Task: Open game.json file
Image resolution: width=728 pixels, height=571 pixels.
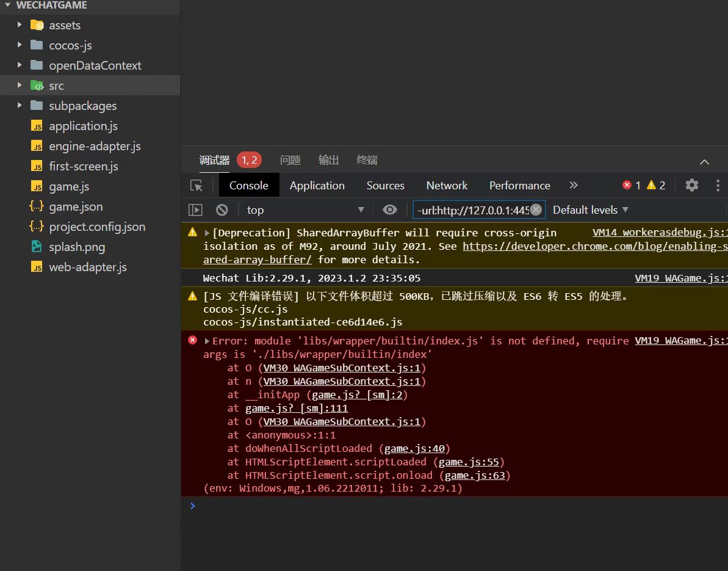Action: click(x=76, y=206)
